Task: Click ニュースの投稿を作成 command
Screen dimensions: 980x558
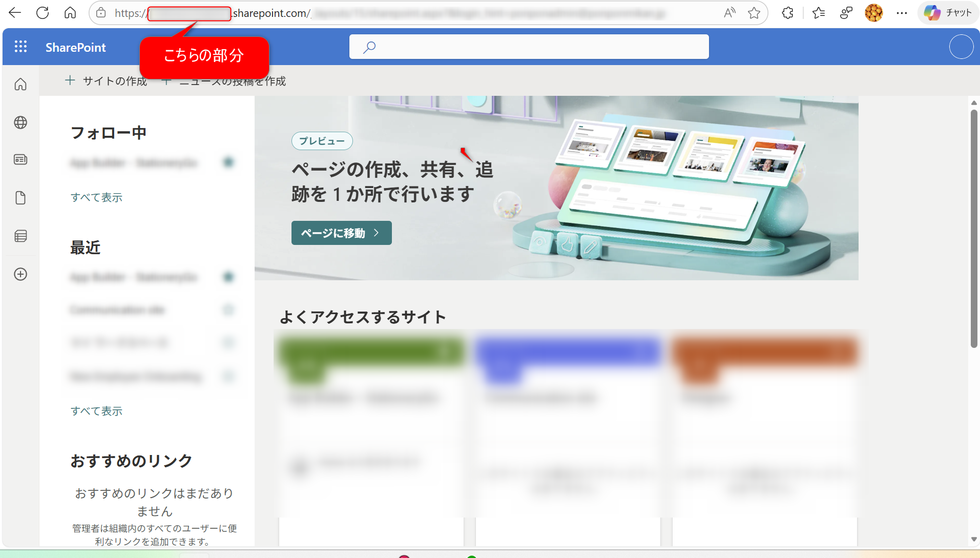Action: pos(224,81)
